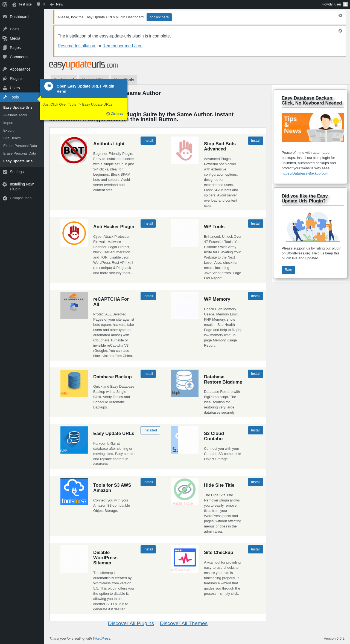Viewport: 350px width, 644px height.
Task: Open the Posts menu
Action: click(22, 29)
